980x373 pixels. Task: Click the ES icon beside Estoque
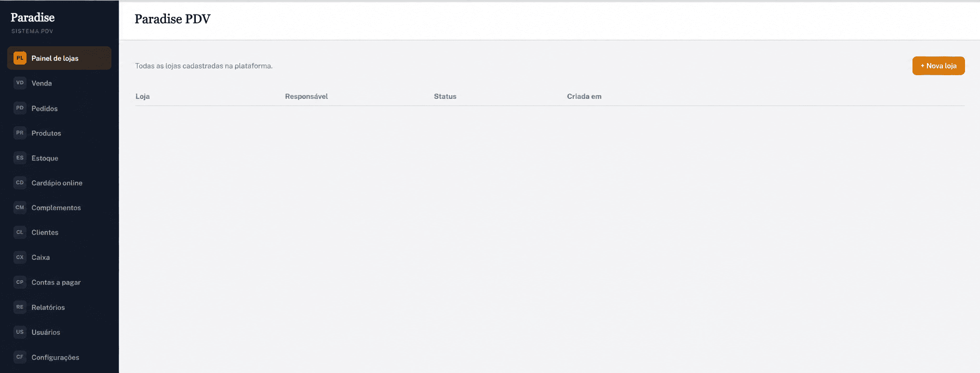[x=20, y=158]
